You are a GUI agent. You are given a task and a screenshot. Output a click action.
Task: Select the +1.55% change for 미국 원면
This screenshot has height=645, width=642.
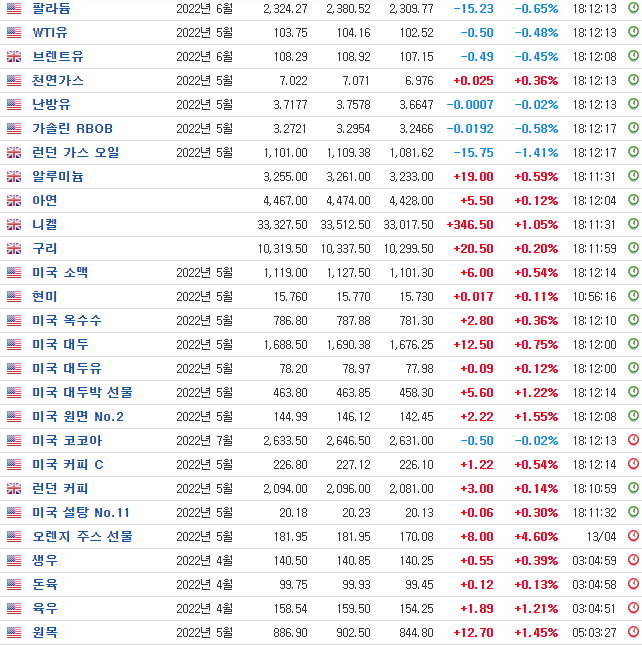536,416
